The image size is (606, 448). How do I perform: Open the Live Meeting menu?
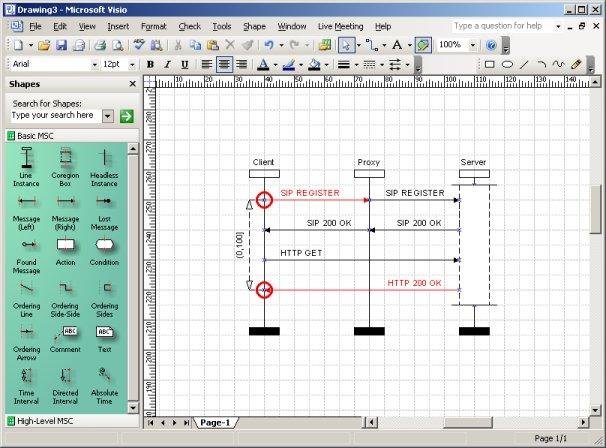coord(340,26)
